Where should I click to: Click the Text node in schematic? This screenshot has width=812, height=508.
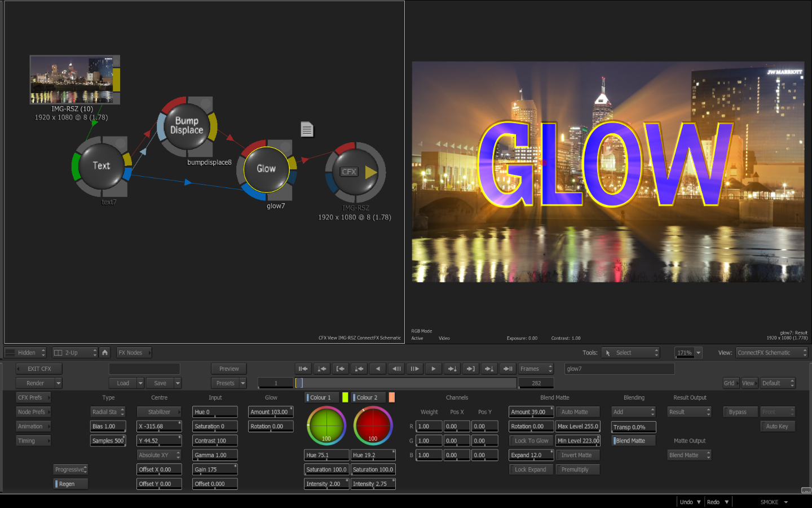(101, 166)
